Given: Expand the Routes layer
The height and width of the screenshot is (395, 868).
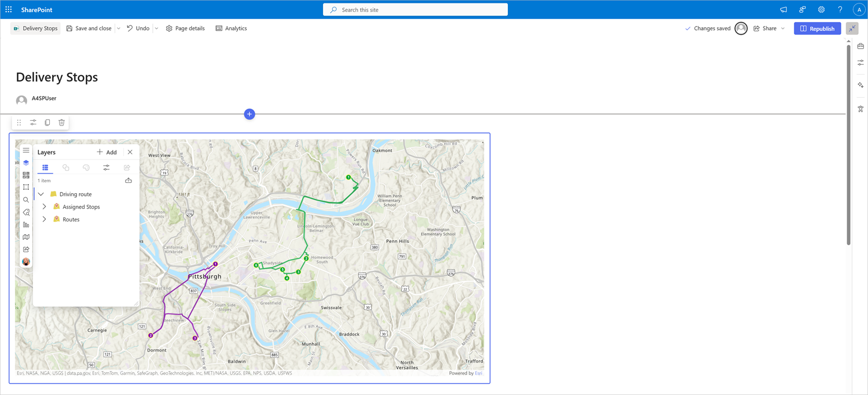Looking at the screenshot, I should (x=44, y=219).
